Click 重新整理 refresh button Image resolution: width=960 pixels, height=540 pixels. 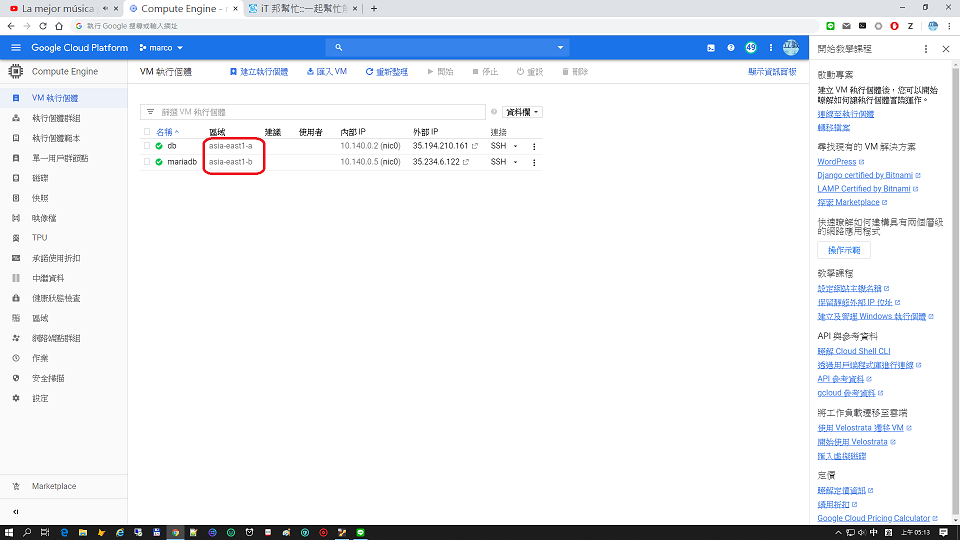point(387,72)
